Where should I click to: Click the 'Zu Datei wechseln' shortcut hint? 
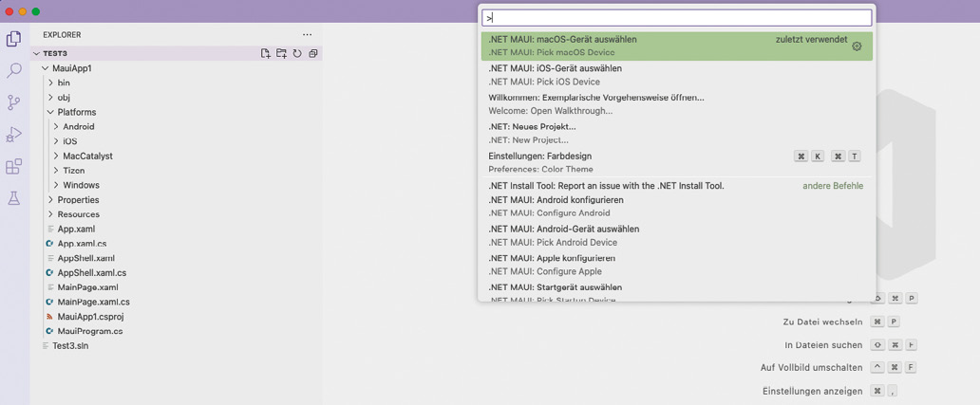822,322
